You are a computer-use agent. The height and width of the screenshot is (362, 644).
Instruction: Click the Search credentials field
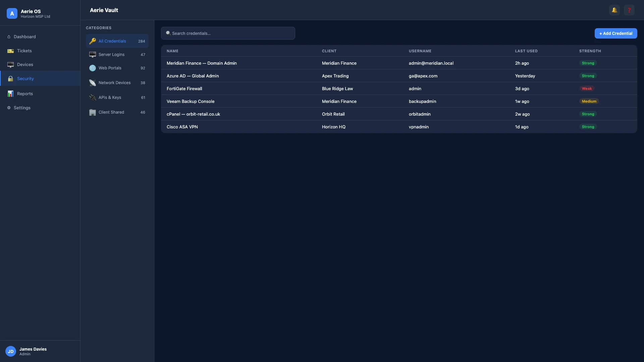228,33
